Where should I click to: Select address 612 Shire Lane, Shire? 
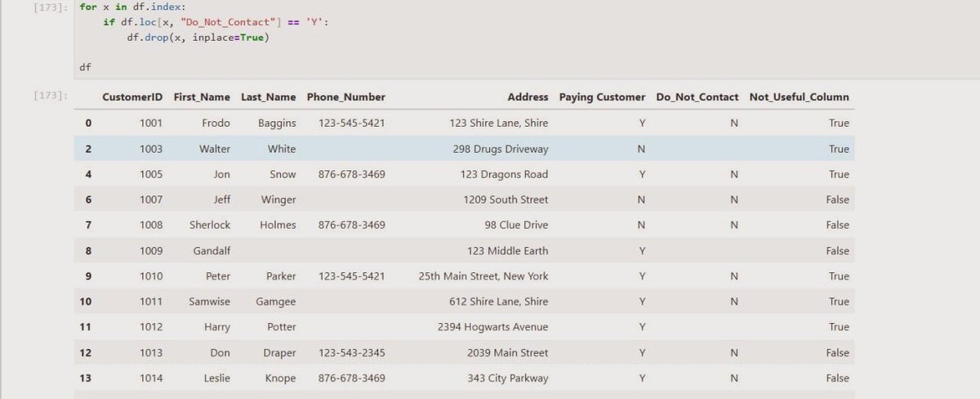coord(499,302)
